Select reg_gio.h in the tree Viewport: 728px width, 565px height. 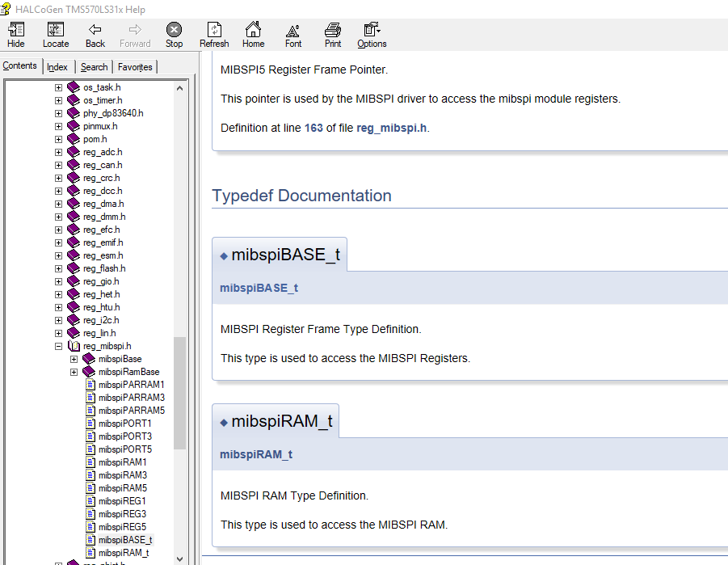101,281
